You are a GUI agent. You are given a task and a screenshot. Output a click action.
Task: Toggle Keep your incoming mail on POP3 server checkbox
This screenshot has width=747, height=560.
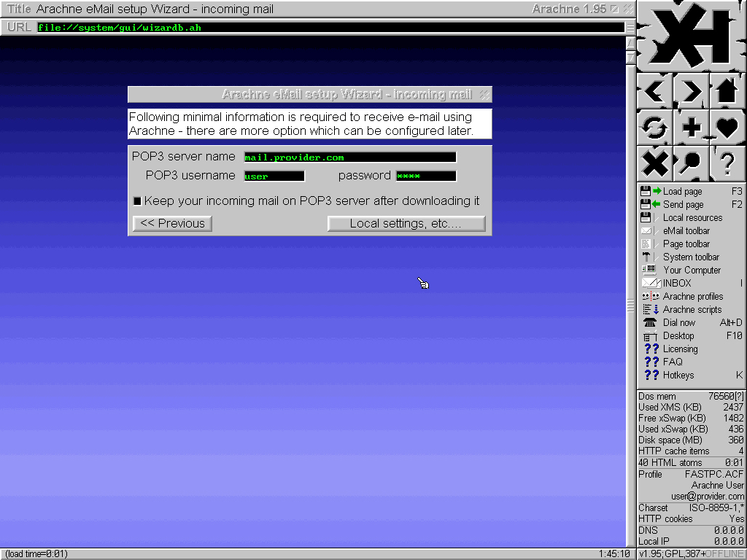pyautogui.click(x=137, y=201)
